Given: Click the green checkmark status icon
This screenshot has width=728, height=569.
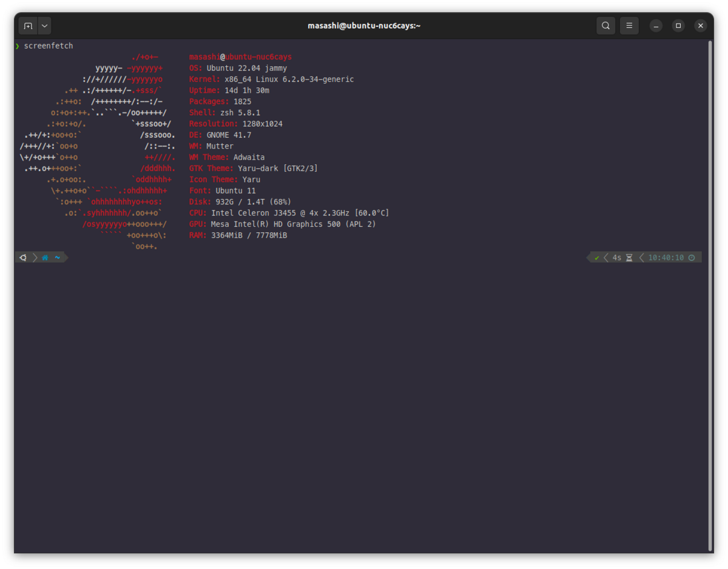Looking at the screenshot, I should coord(597,258).
